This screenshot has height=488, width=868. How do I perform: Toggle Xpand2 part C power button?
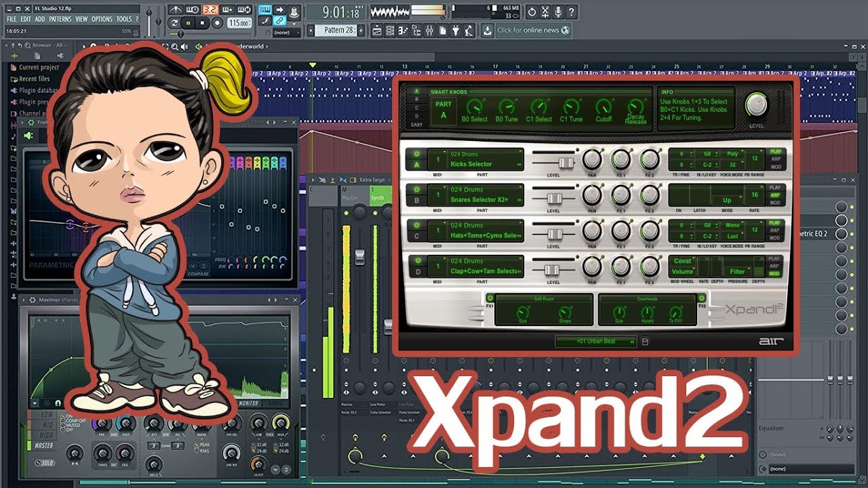417,225
